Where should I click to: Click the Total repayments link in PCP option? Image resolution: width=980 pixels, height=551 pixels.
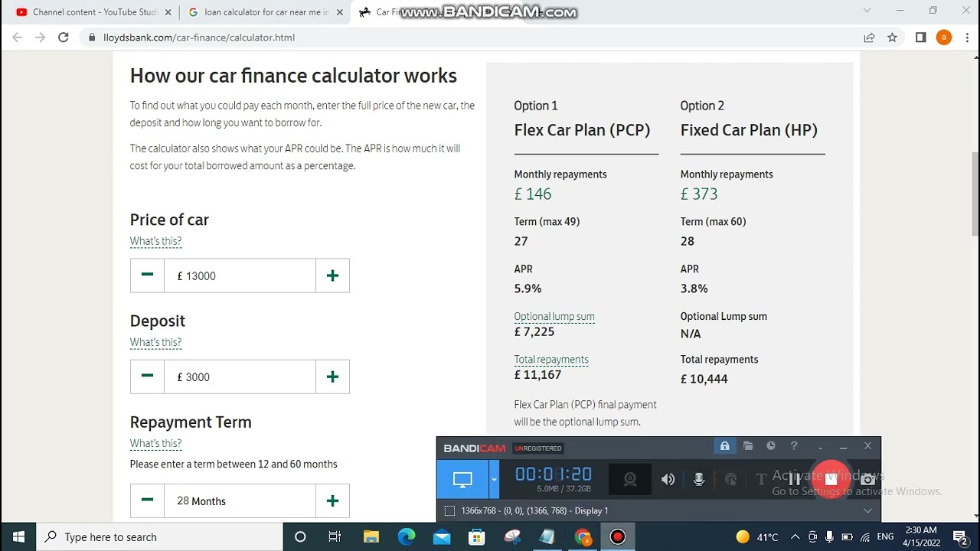(x=551, y=359)
